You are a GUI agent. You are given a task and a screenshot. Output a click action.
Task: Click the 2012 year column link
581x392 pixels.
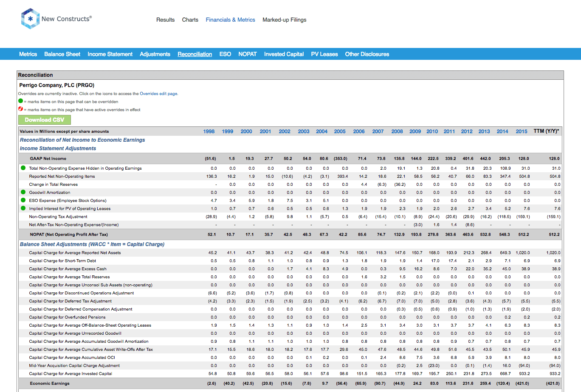467,132
